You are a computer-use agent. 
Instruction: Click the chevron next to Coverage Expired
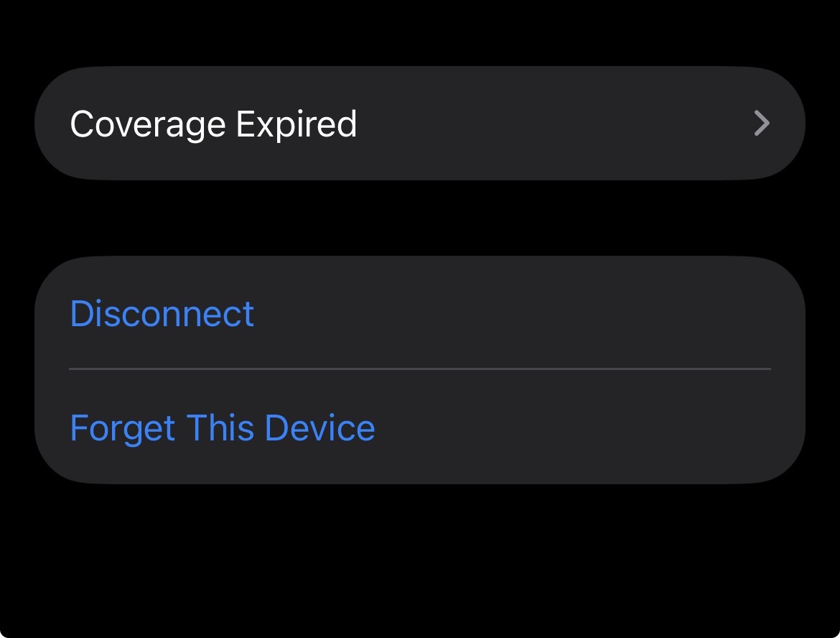(x=762, y=124)
